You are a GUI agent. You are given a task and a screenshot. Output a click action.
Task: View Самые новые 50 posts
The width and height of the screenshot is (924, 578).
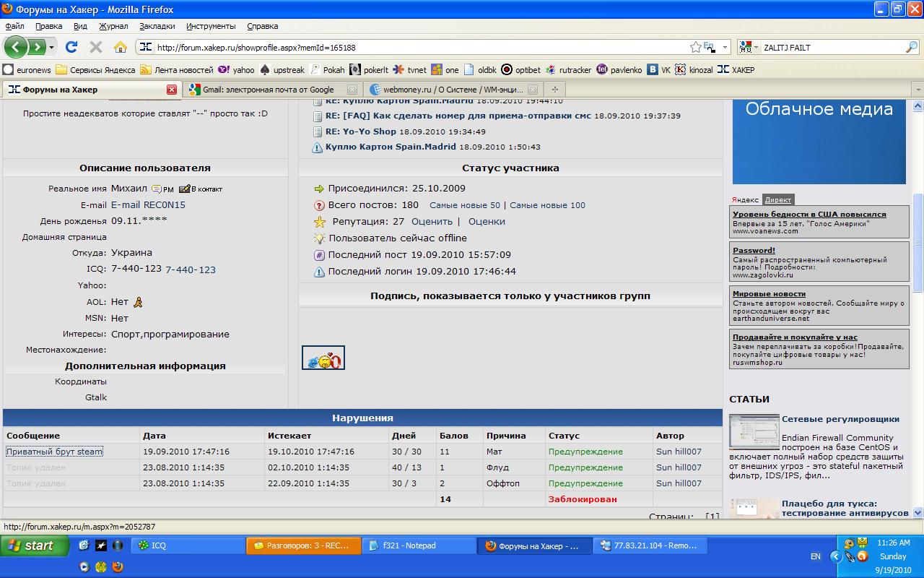tap(465, 205)
